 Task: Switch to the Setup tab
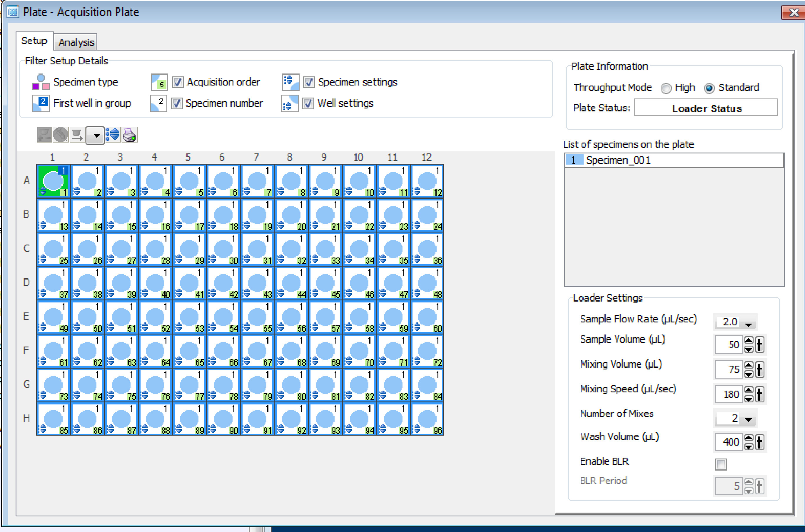point(34,41)
